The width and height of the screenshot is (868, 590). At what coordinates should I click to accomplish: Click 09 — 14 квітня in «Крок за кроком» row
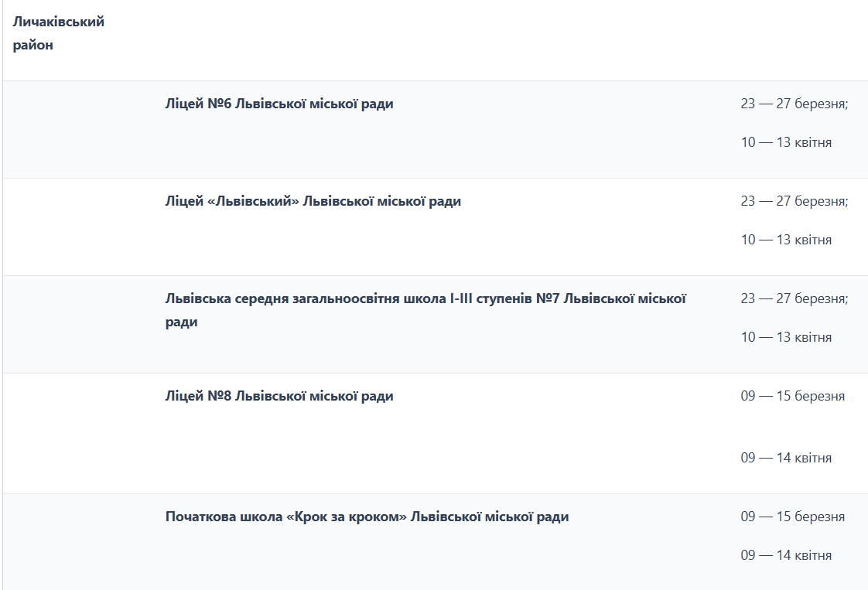coord(786,555)
